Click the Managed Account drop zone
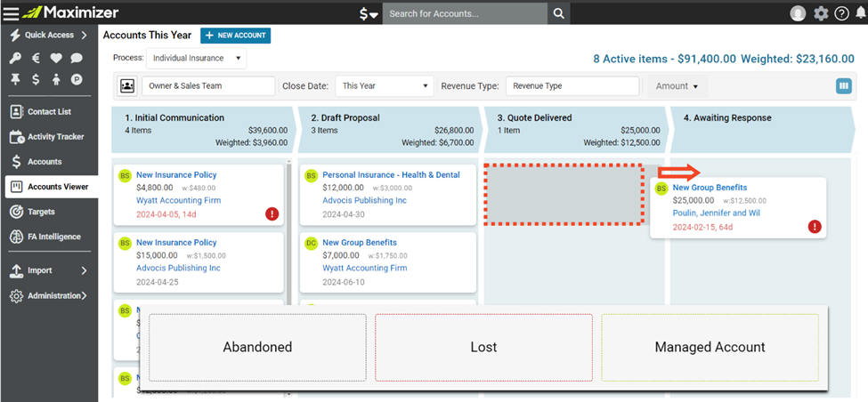The image size is (868, 402). pyautogui.click(x=710, y=347)
